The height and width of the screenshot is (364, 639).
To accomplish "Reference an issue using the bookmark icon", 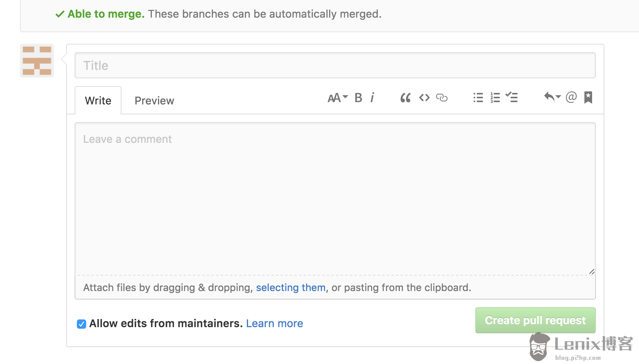I will coord(588,98).
